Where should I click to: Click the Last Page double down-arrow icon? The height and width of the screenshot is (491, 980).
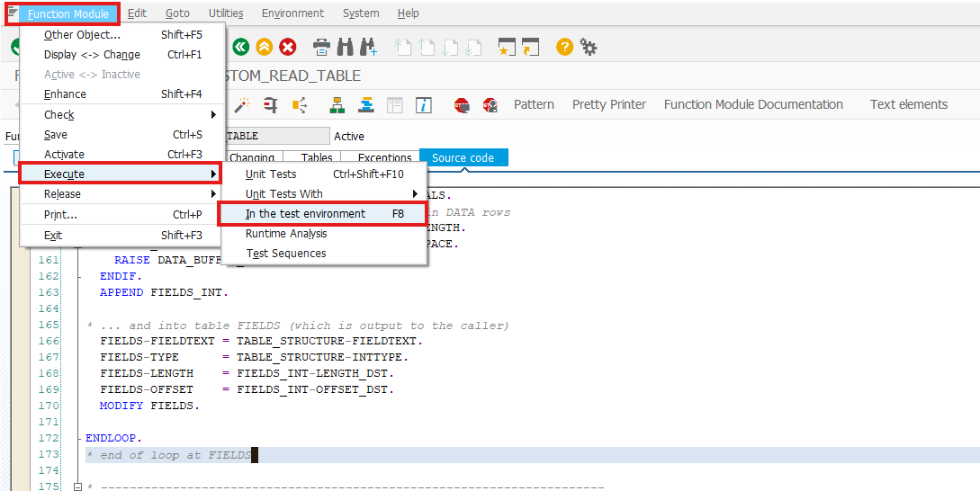pos(473,48)
